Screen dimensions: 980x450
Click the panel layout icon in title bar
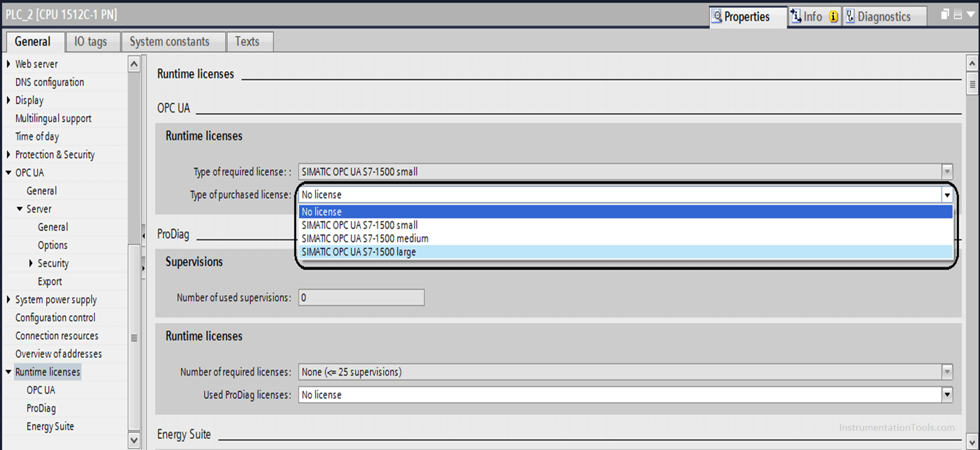click(x=958, y=15)
